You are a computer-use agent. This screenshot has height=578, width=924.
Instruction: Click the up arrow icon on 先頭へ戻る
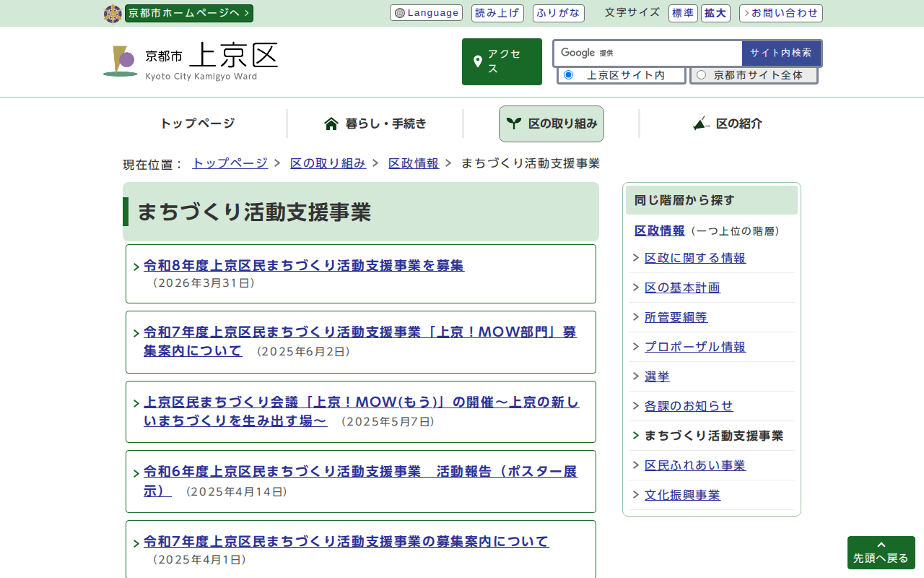pos(881,545)
